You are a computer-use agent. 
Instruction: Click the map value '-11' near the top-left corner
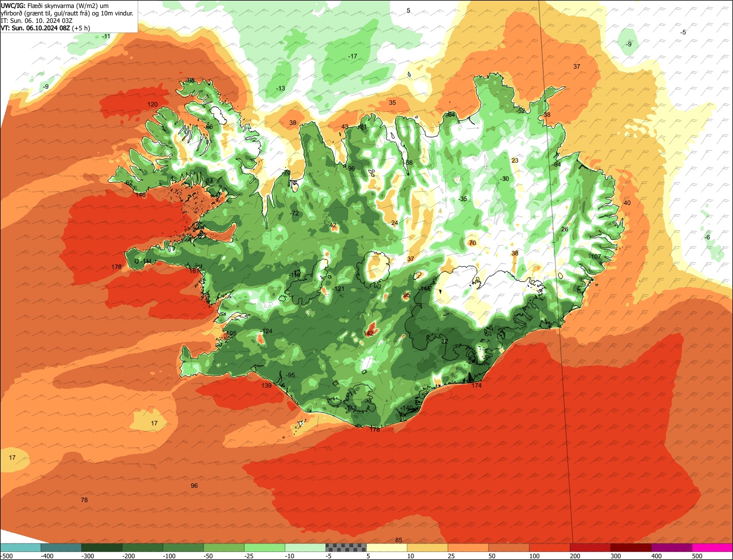[x=106, y=36]
